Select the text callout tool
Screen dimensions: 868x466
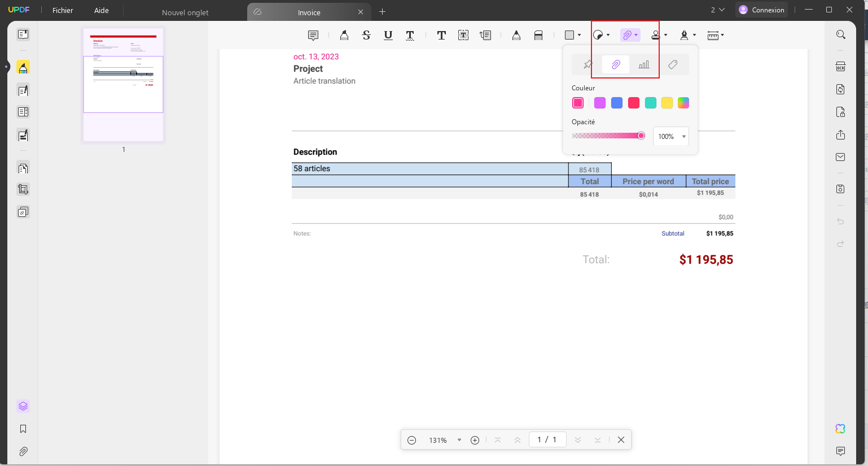[485, 35]
